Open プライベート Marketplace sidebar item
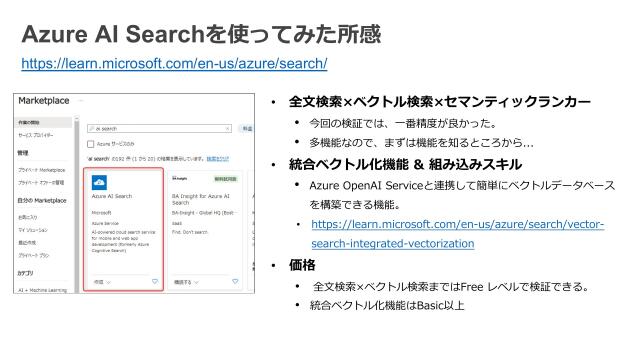This screenshot has height=360, width=640. coord(42,170)
